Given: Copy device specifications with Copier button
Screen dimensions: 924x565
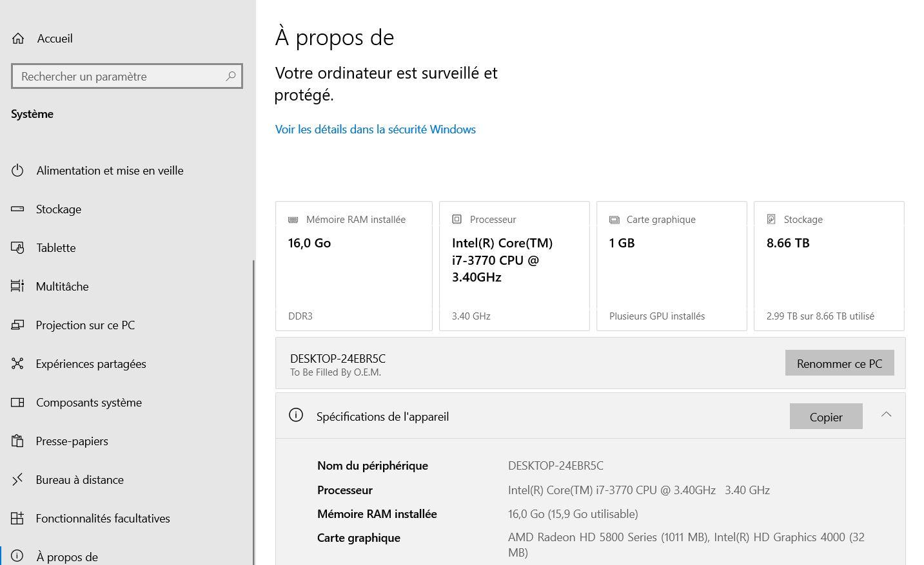Looking at the screenshot, I should click(825, 417).
